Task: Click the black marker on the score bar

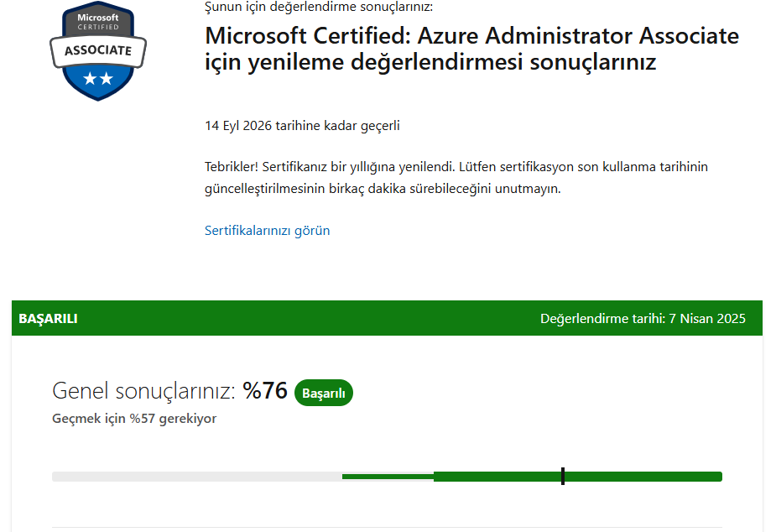Action: (563, 477)
